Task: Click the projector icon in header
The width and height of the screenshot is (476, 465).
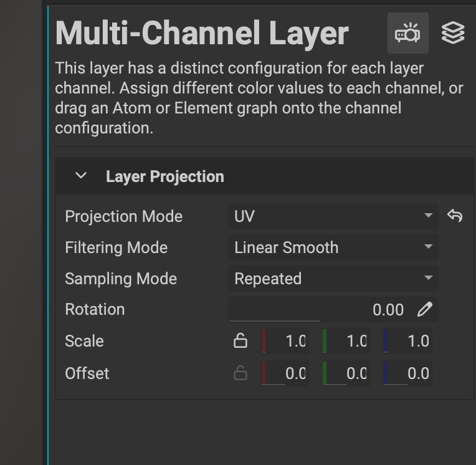Action: click(x=407, y=33)
